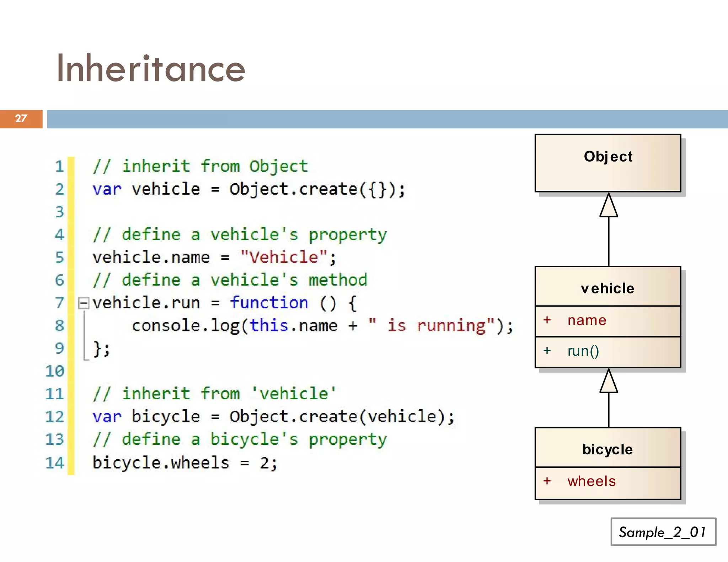Select the bicycle class header box
Image resolution: width=728 pixels, height=562 pixels.
pyautogui.click(x=608, y=448)
